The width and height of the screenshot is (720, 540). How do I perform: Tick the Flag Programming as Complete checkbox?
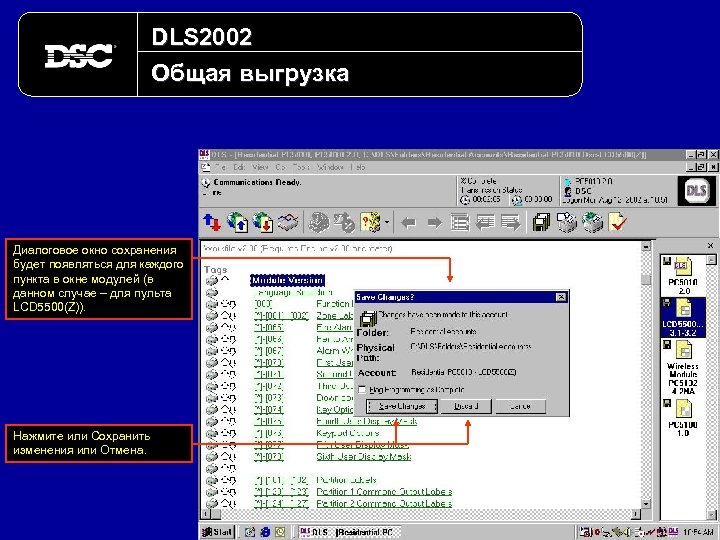(362, 390)
